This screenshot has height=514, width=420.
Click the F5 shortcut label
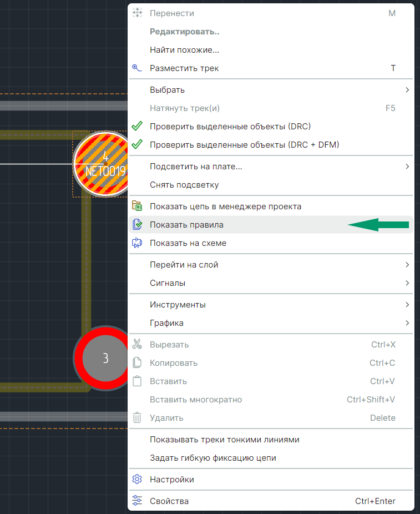point(390,108)
